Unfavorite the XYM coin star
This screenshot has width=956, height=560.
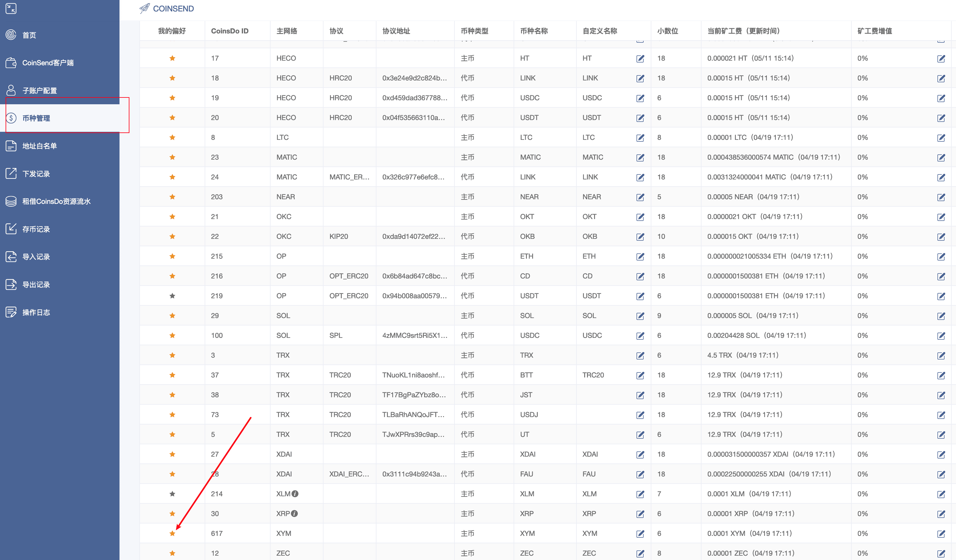(x=172, y=533)
